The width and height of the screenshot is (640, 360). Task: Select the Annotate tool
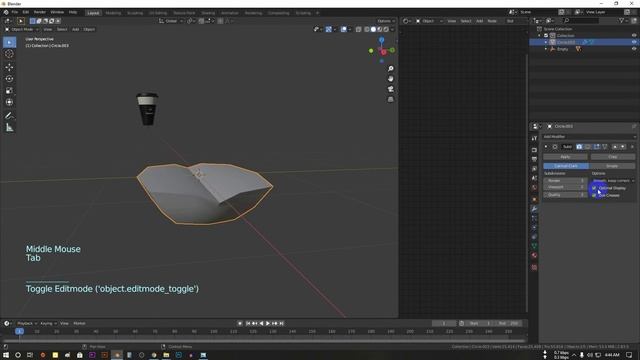click(9, 116)
